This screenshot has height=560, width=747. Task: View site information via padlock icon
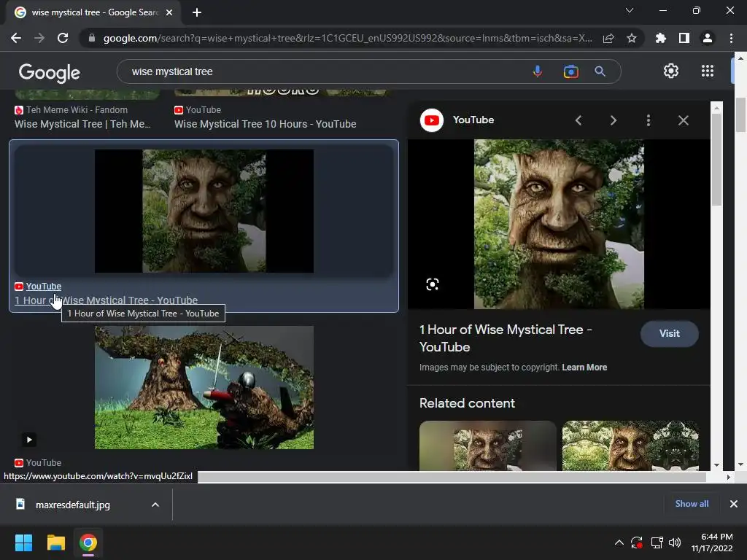click(92, 38)
